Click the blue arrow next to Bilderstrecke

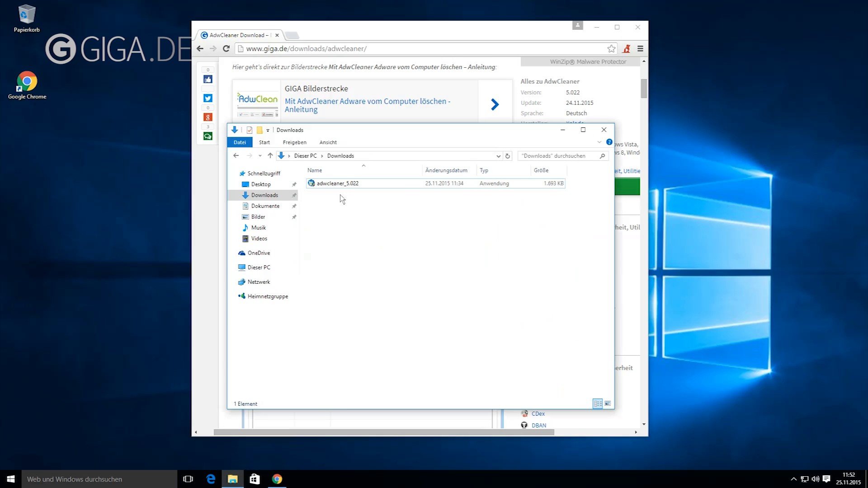point(495,105)
